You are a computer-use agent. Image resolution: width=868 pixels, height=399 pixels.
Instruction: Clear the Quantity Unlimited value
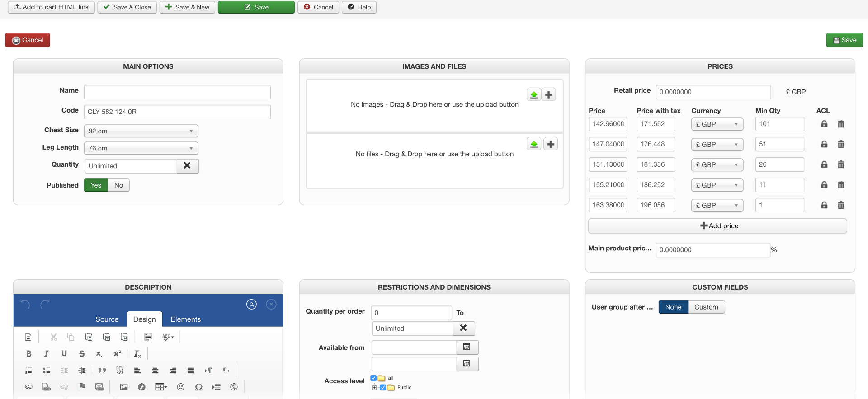187,166
